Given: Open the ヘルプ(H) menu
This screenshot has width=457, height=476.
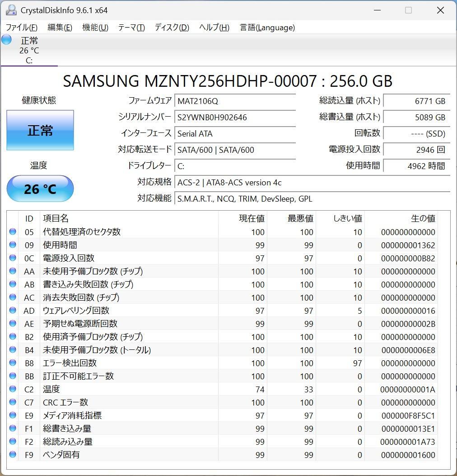Looking at the screenshot, I should (214, 28).
